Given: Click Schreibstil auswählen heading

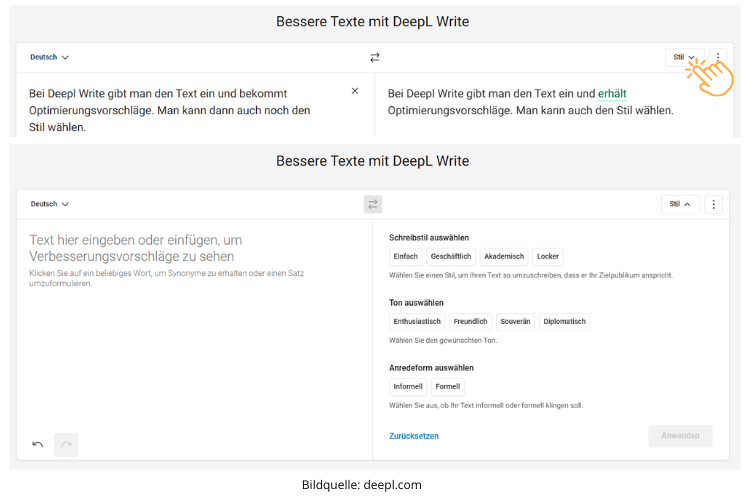Looking at the screenshot, I should click(429, 238).
